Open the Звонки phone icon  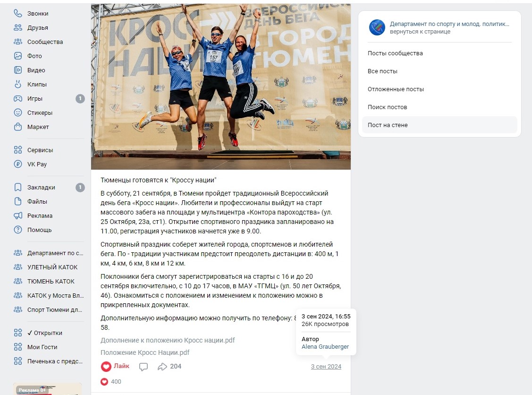pos(17,14)
